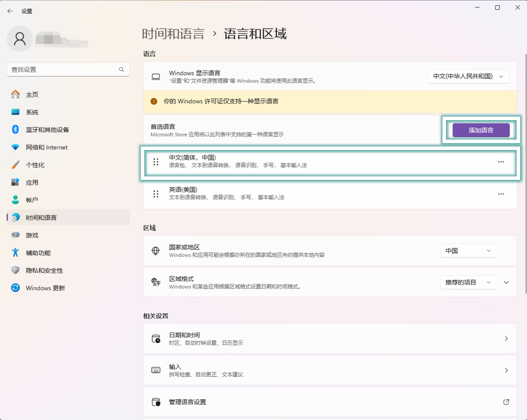Select 应用 in the sidebar
Screen dimensions: 527x420
(68, 182)
